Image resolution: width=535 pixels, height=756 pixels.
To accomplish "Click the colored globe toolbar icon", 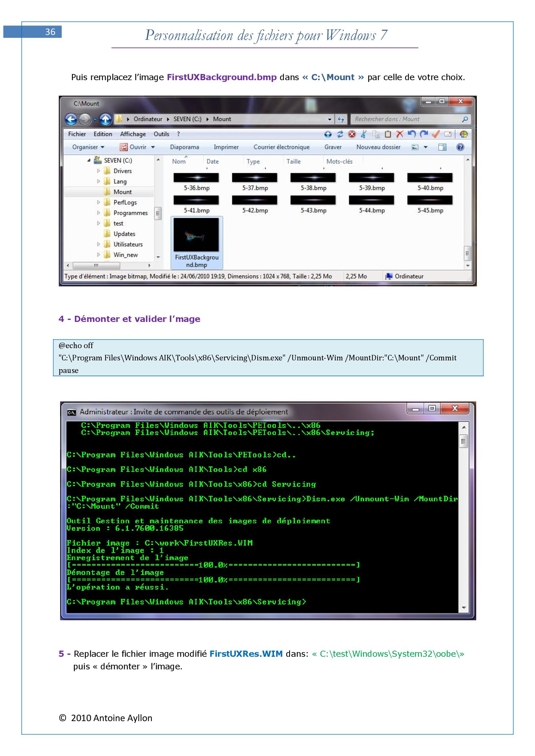I will click(464, 134).
